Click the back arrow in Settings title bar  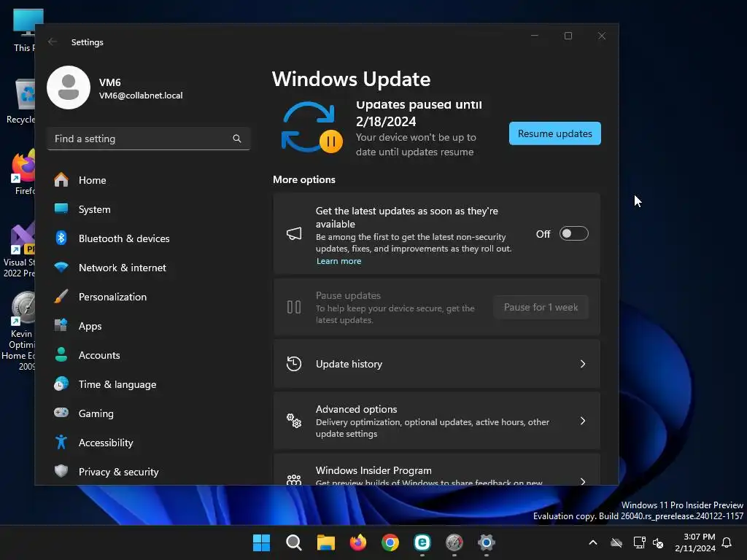click(53, 42)
